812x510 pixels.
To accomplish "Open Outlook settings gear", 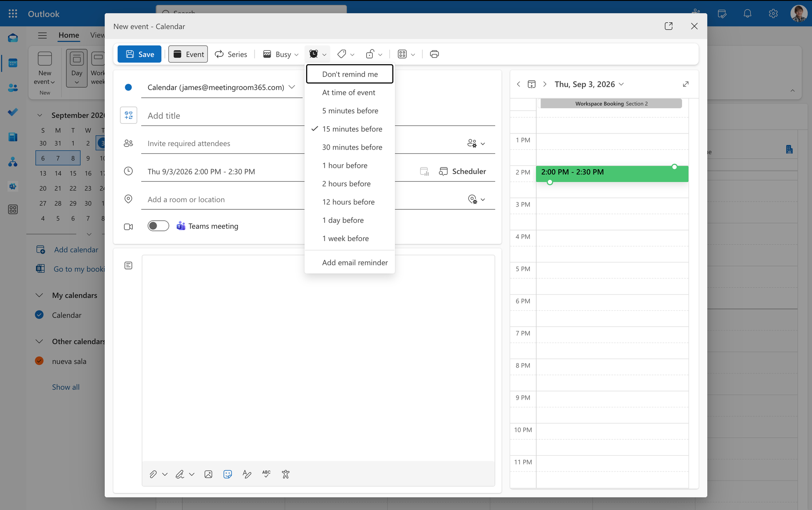I will [x=773, y=14].
